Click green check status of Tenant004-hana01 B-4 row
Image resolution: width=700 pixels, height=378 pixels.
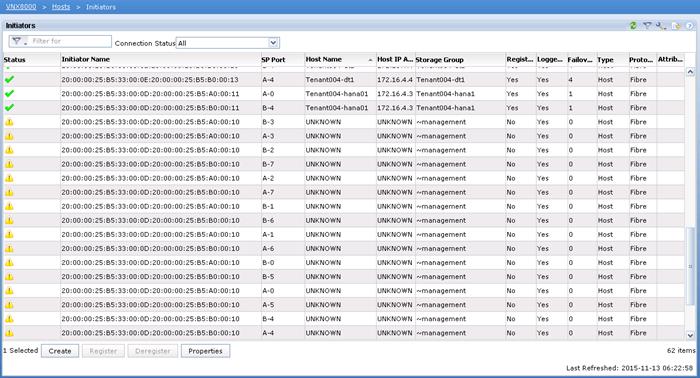[x=9, y=108]
